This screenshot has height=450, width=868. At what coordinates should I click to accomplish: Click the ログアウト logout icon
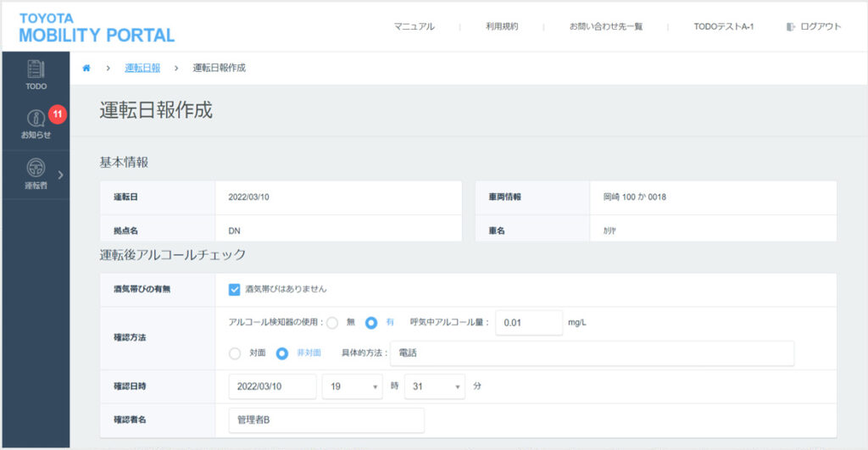tap(791, 27)
